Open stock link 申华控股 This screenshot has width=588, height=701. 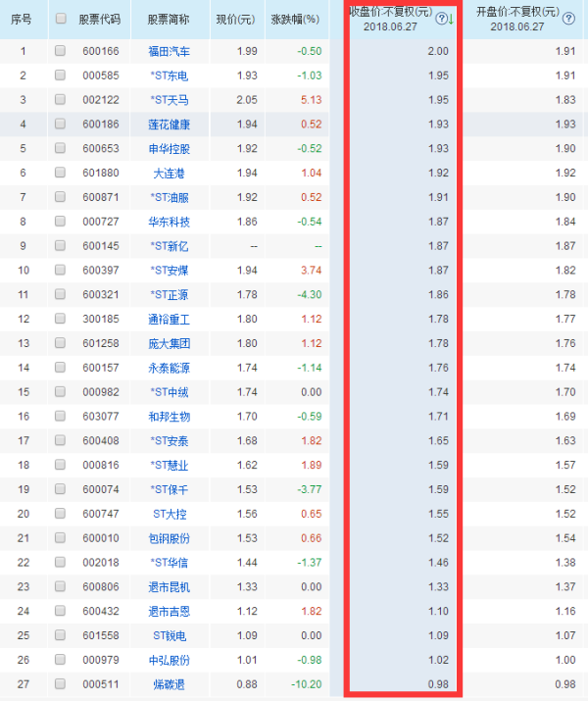[x=169, y=149]
